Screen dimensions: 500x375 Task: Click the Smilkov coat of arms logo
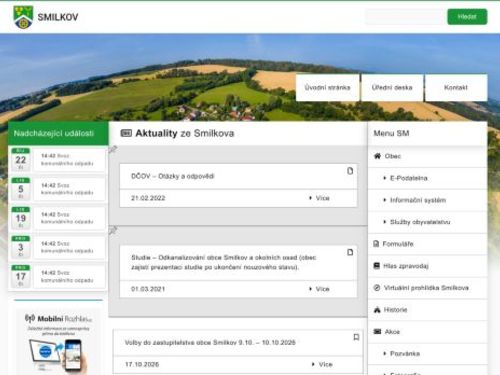click(x=23, y=17)
